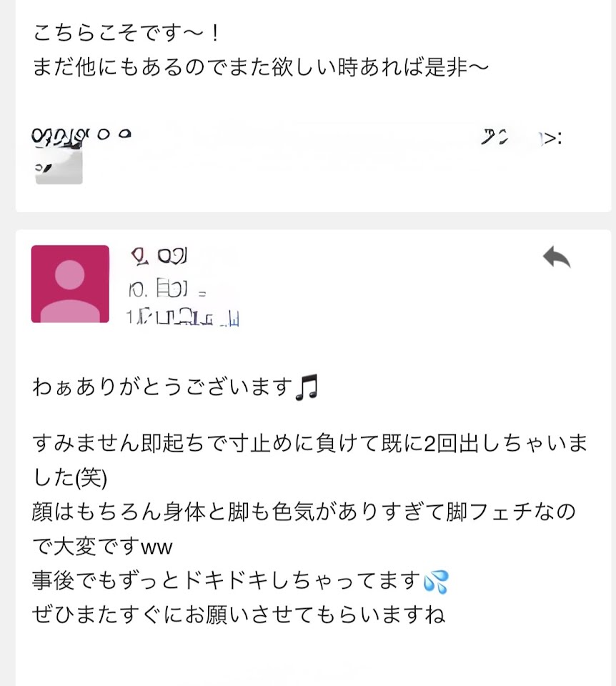The width and height of the screenshot is (616, 686).
Task: Click the music note emoji
Action: coord(307,388)
